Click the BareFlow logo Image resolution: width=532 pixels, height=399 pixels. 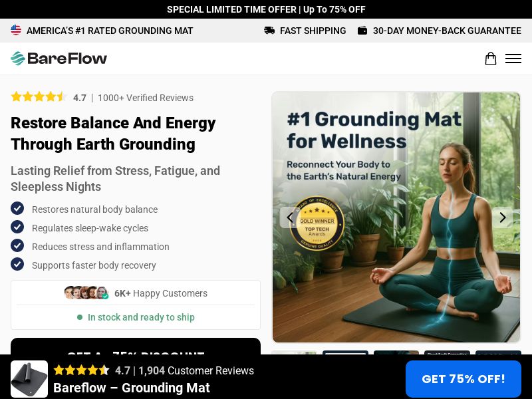[59, 59]
